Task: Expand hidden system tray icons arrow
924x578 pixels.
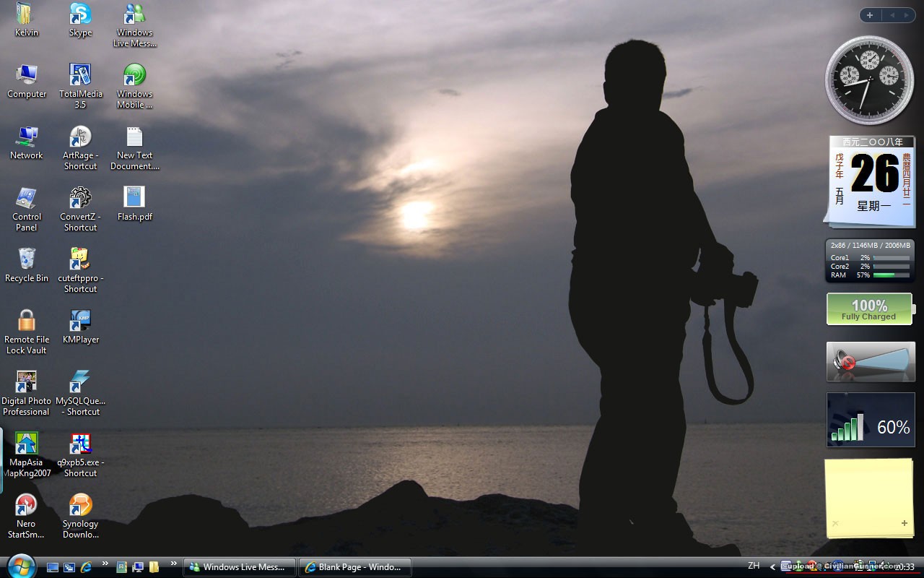Action: point(772,567)
